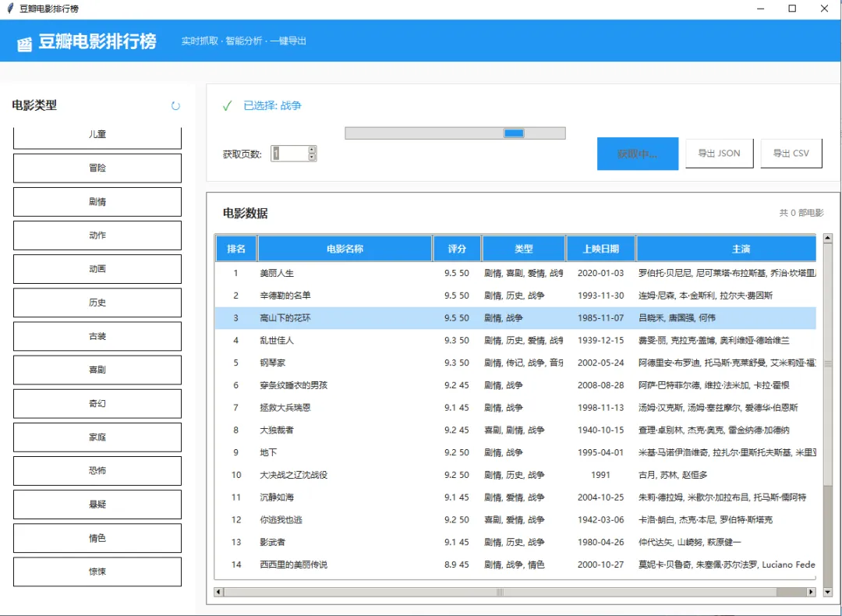Select the 动作 genre

click(97, 235)
